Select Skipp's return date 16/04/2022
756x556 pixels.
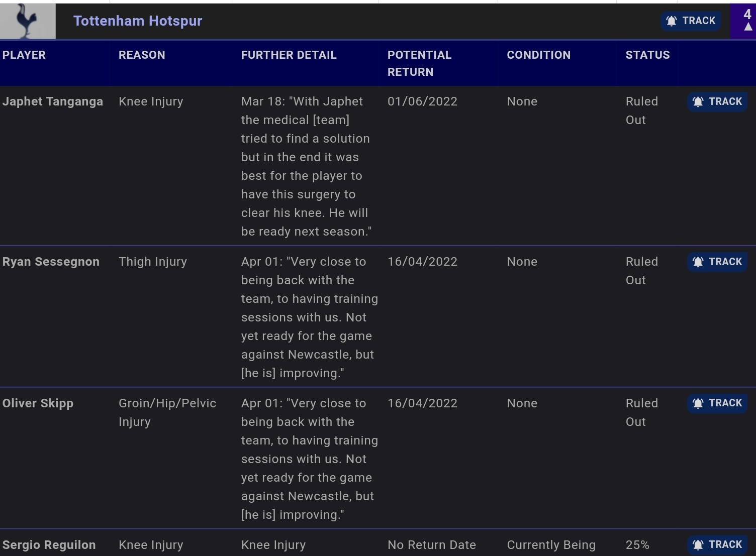coord(422,403)
